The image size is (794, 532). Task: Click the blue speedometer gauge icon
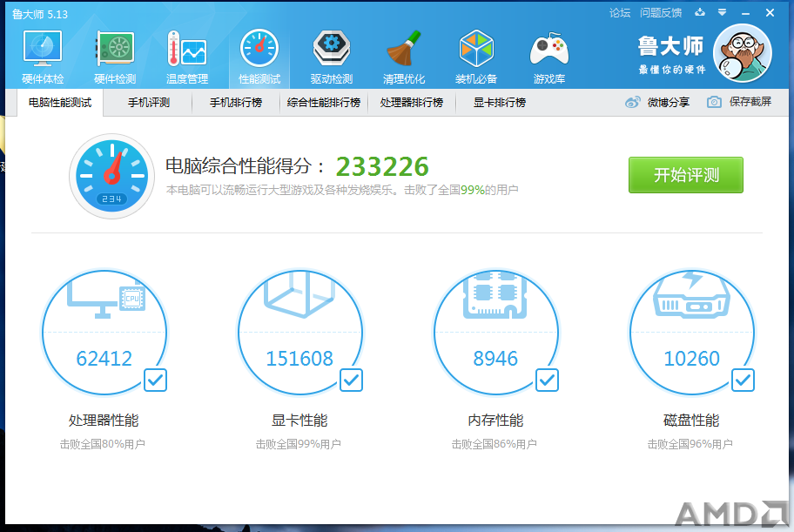pos(111,176)
